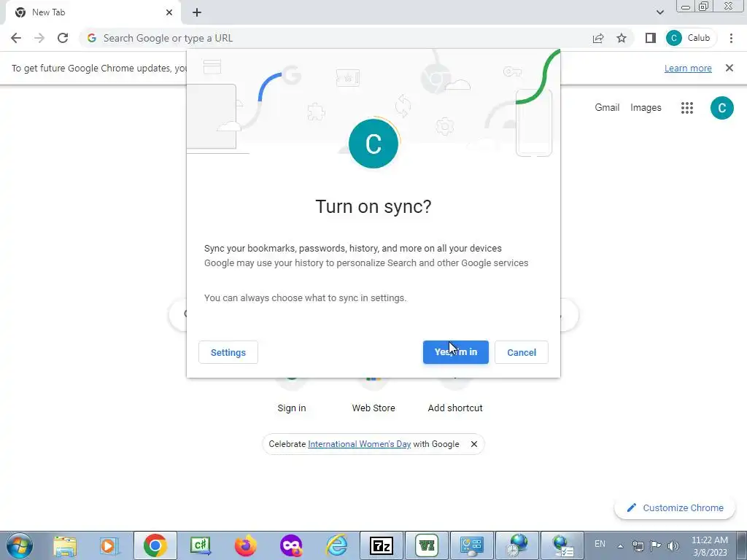The height and width of the screenshot is (560, 747).
Task: Launch Internet Explorer from taskbar
Action: click(x=336, y=545)
